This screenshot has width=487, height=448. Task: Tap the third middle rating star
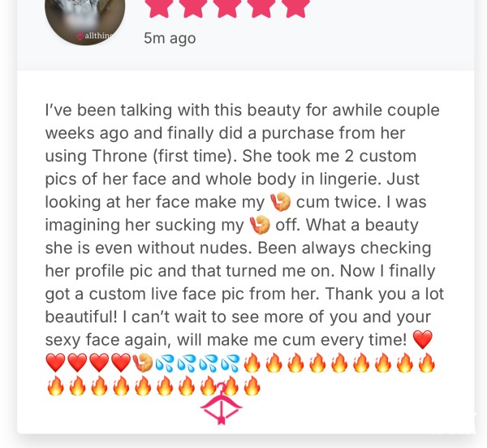228,7
